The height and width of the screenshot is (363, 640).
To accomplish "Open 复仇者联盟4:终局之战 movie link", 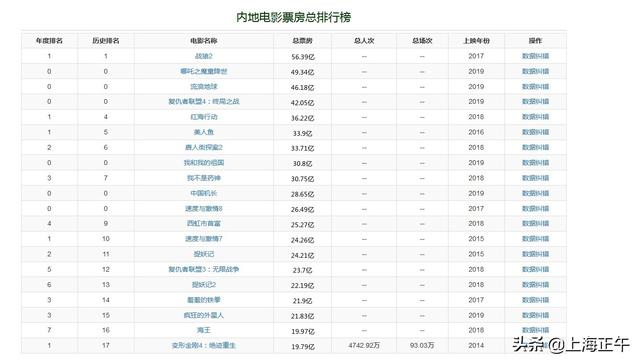I will pyautogui.click(x=204, y=101).
